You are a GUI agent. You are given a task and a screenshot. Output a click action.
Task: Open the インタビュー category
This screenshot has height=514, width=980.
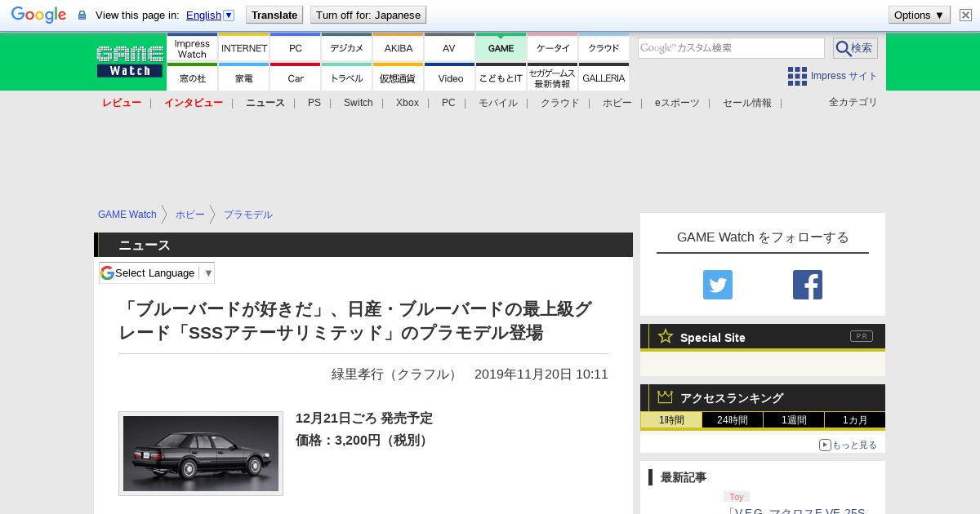pyautogui.click(x=194, y=103)
